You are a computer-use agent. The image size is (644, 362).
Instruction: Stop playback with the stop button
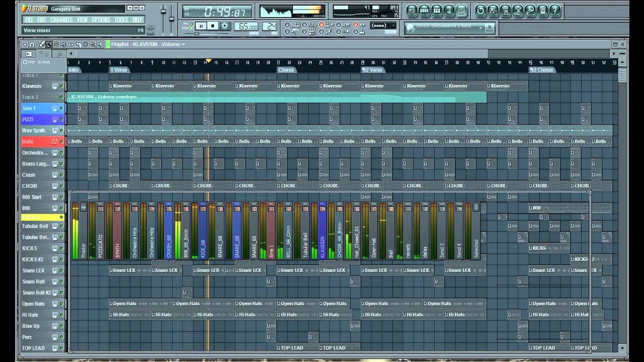click(213, 26)
